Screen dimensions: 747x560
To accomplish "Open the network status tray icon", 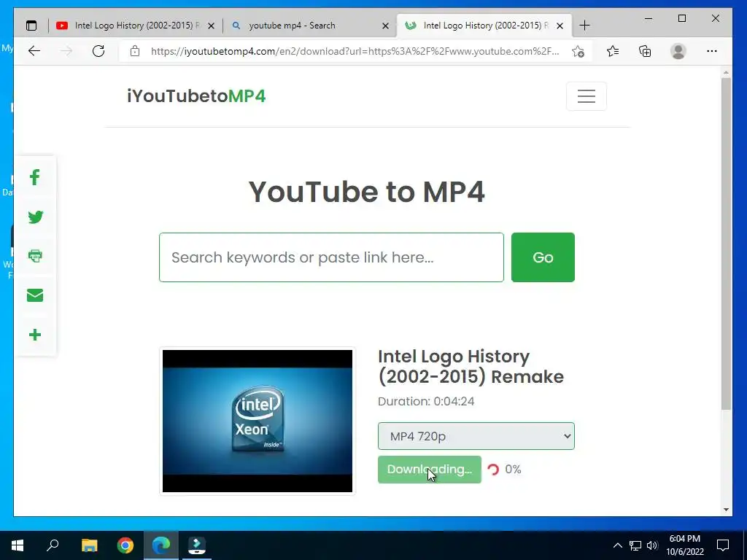I will pyautogui.click(x=635, y=545).
